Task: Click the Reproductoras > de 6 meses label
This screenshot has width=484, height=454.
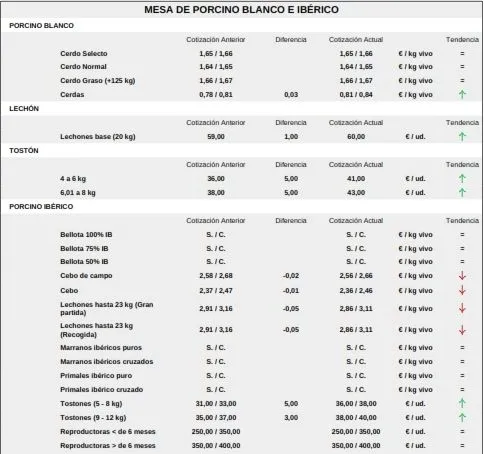Action: tap(108, 446)
